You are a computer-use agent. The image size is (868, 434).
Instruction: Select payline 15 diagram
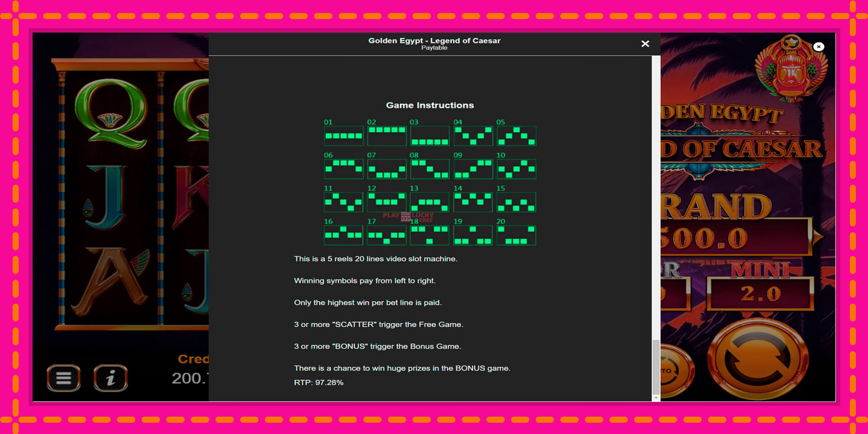[516, 202]
